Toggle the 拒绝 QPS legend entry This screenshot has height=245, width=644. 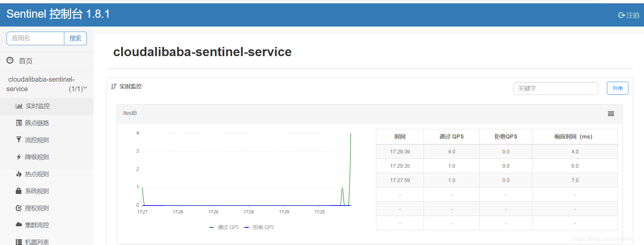[259, 227]
